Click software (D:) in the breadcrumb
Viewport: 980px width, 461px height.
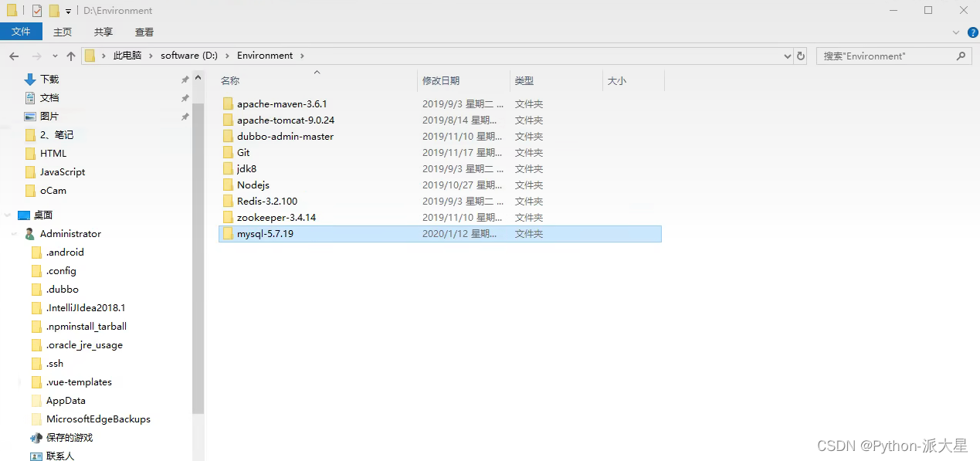point(189,56)
